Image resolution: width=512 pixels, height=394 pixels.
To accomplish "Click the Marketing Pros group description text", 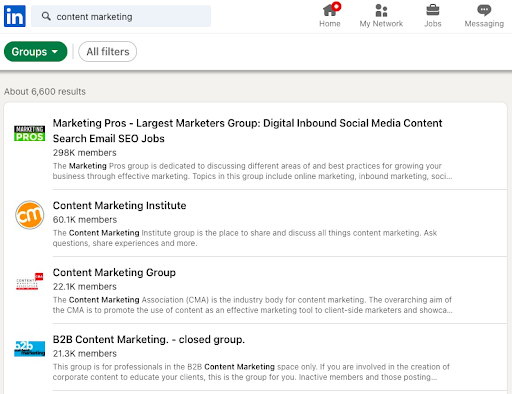I will pos(252,171).
